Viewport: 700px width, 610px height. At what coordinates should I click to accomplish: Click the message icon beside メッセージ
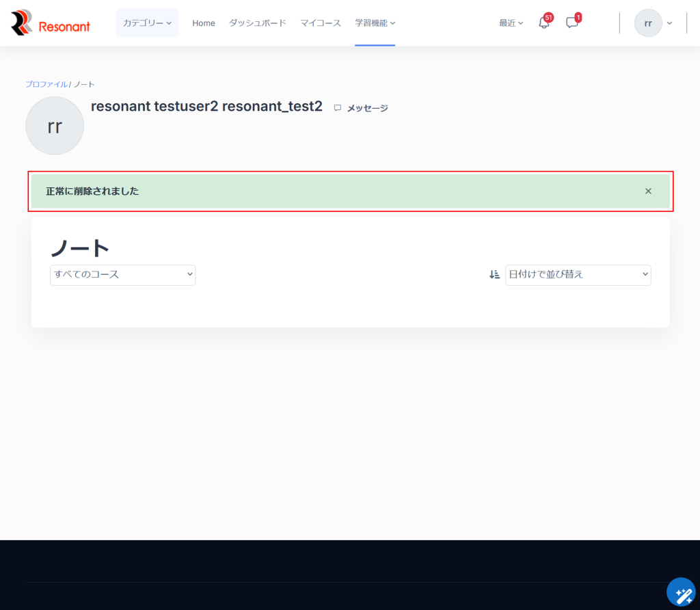[338, 108]
